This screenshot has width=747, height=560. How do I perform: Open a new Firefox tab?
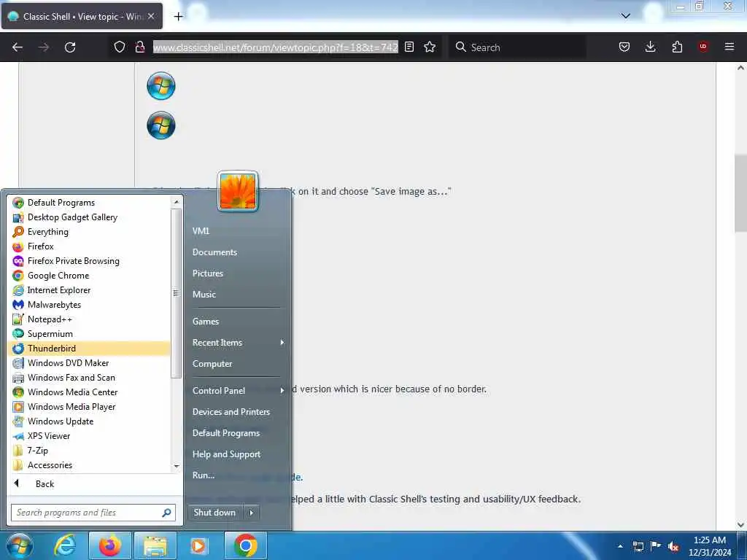tap(178, 17)
